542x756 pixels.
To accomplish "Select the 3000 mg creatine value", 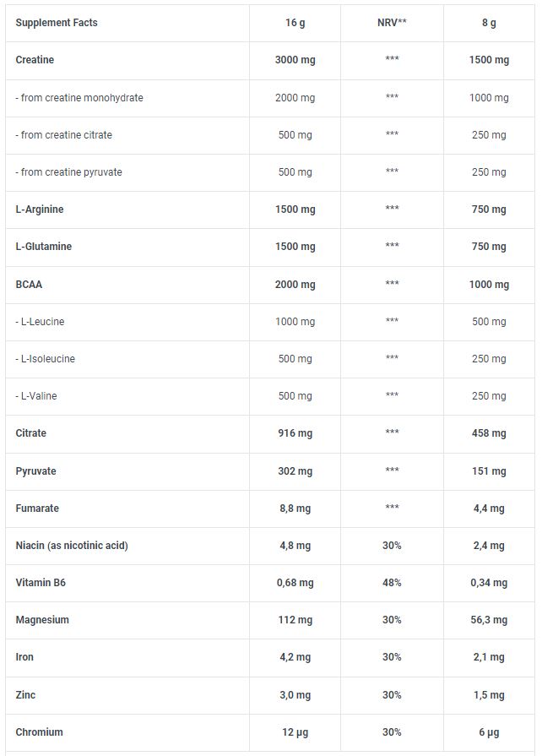I will coord(295,60).
